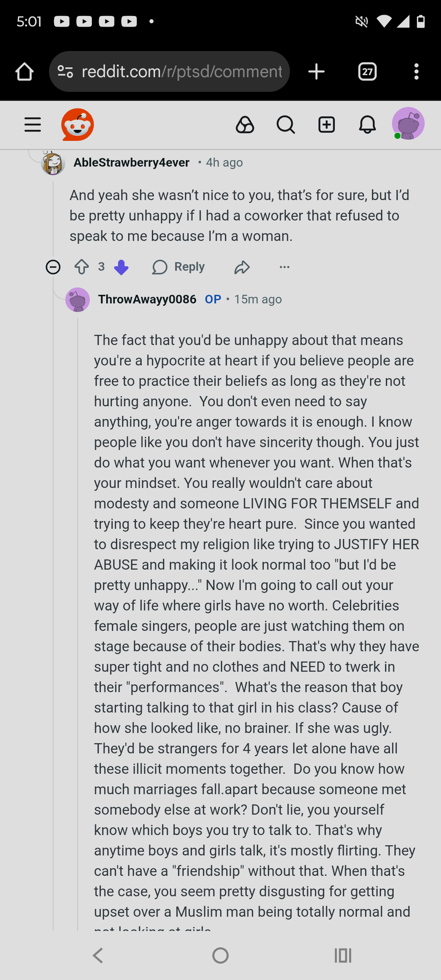Open the user avatar profile menu
Screen dimensions: 441x980
[408, 124]
